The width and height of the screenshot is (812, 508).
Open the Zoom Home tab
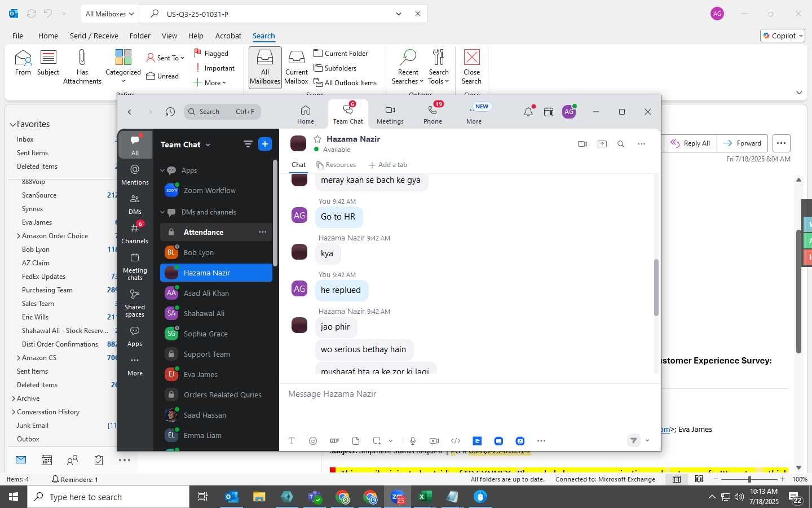(x=305, y=115)
